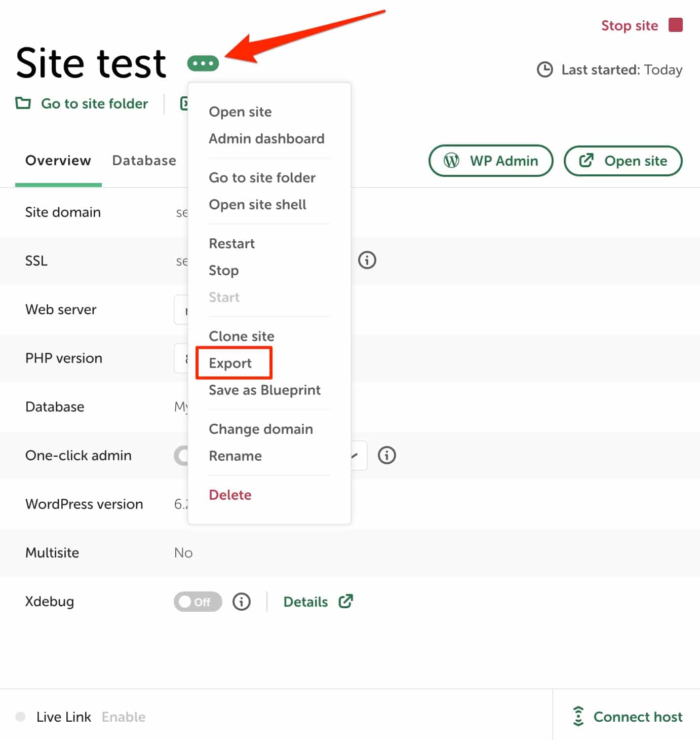The height and width of the screenshot is (740, 700).
Task: Click the Connect host chain icon
Action: [578, 716]
